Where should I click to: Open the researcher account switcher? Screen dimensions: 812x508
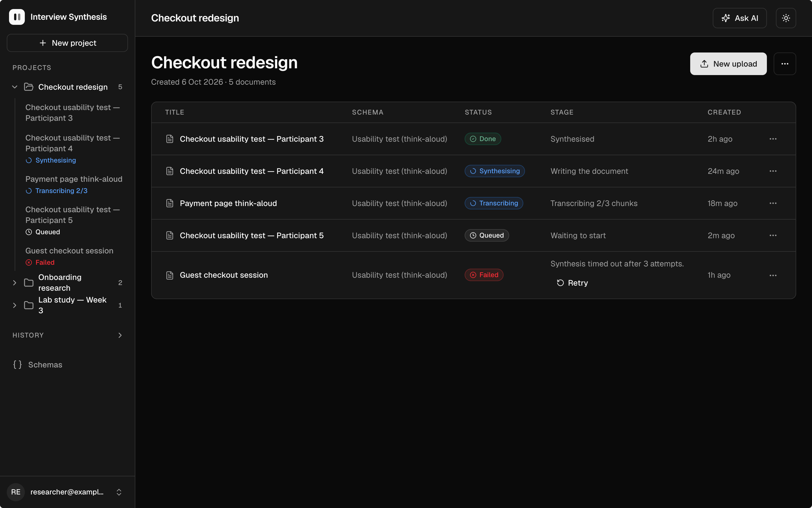tap(67, 492)
